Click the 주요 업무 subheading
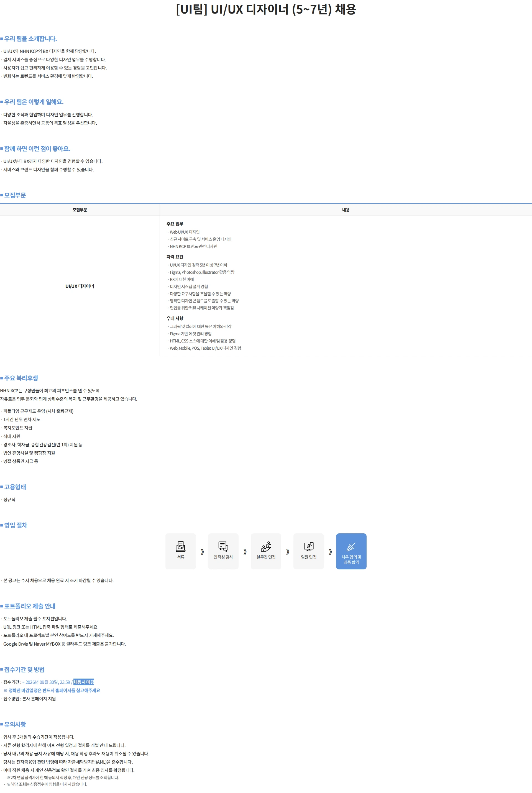 [175, 224]
